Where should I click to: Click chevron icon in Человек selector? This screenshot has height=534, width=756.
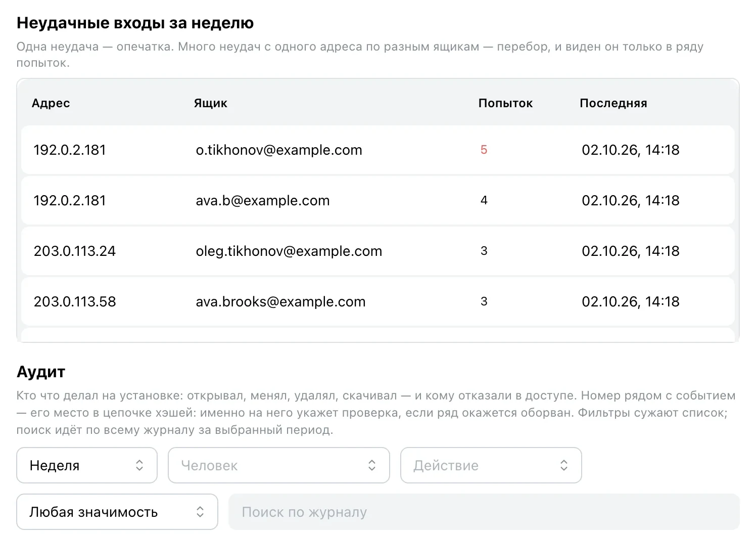pos(372,465)
